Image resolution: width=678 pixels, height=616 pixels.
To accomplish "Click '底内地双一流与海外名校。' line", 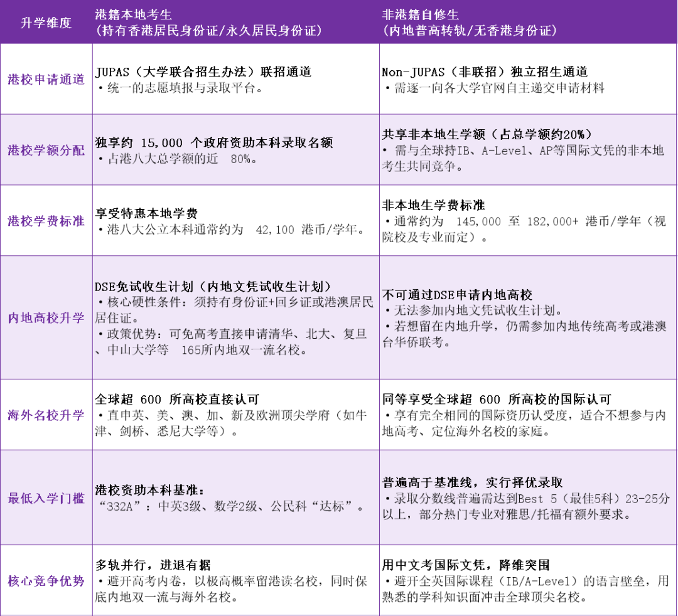I will (x=167, y=597).
